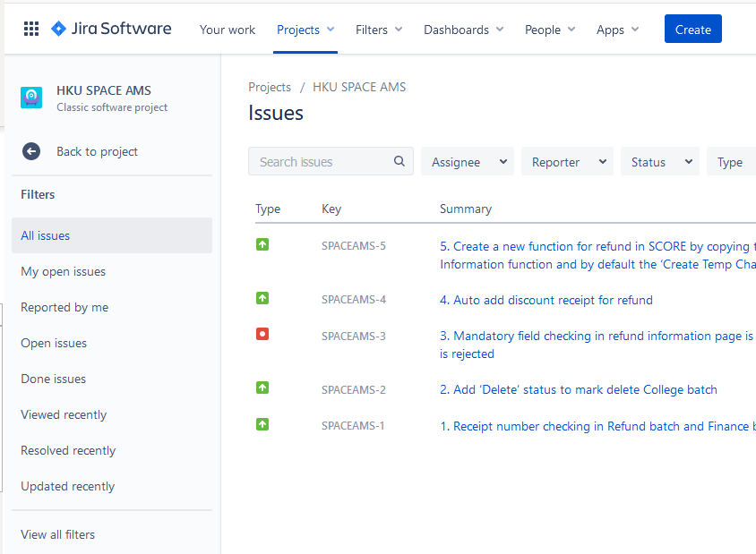Screen dimensions: 756x554
Task: Open issue '3. Mandatory field checking' summary
Action: [597, 345]
